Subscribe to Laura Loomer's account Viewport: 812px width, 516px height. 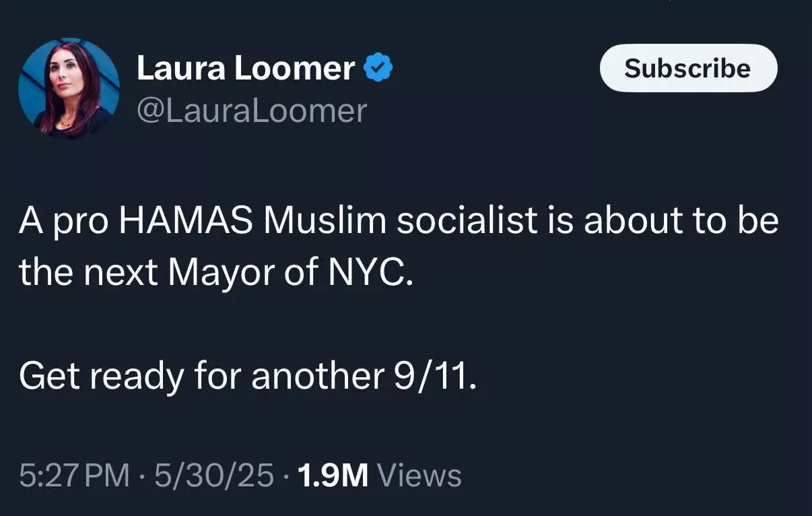(x=688, y=68)
